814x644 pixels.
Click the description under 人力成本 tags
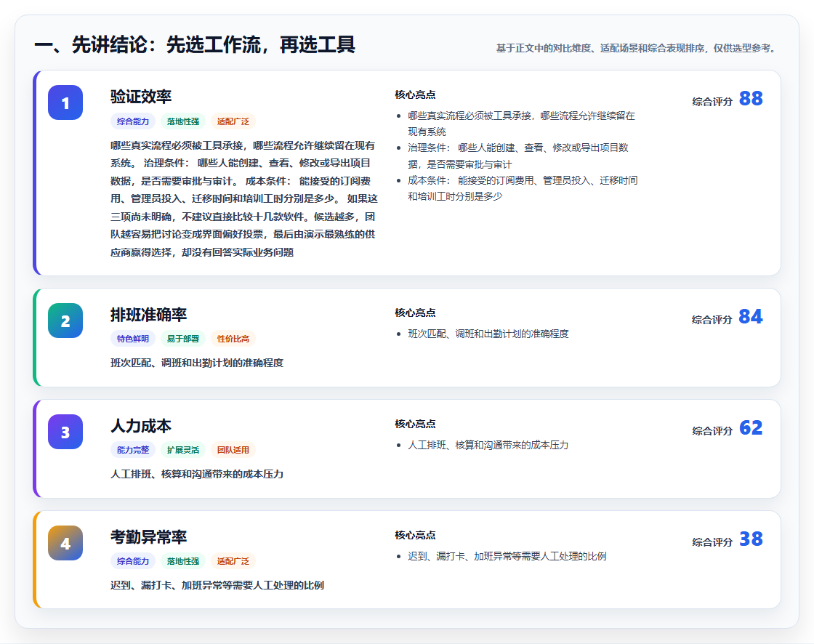[197, 474]
